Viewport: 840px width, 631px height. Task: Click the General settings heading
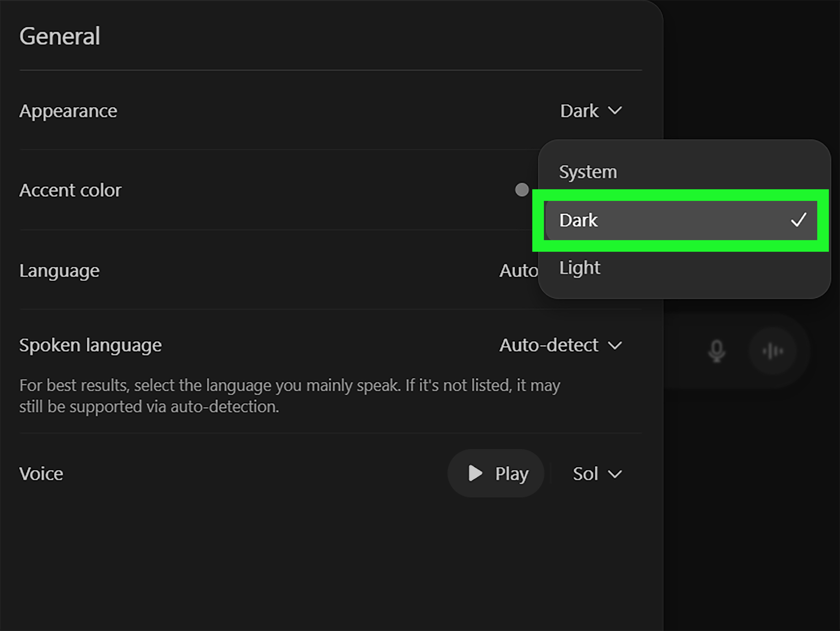[60, 36]
